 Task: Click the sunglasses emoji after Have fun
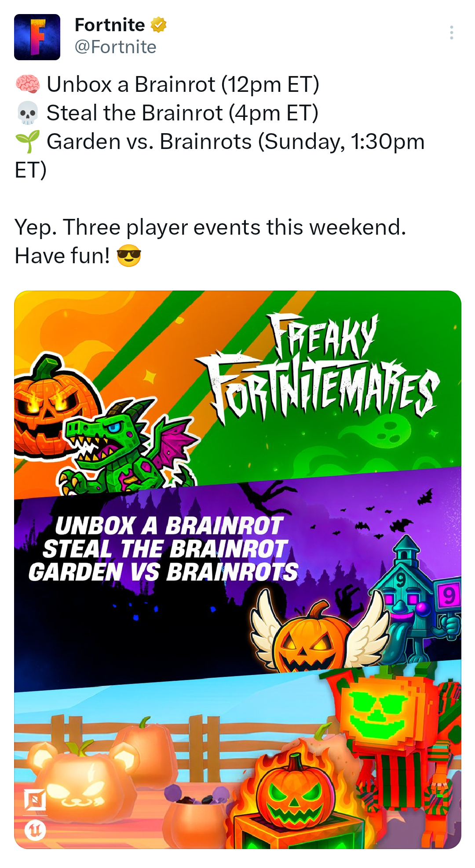(129, 256)
